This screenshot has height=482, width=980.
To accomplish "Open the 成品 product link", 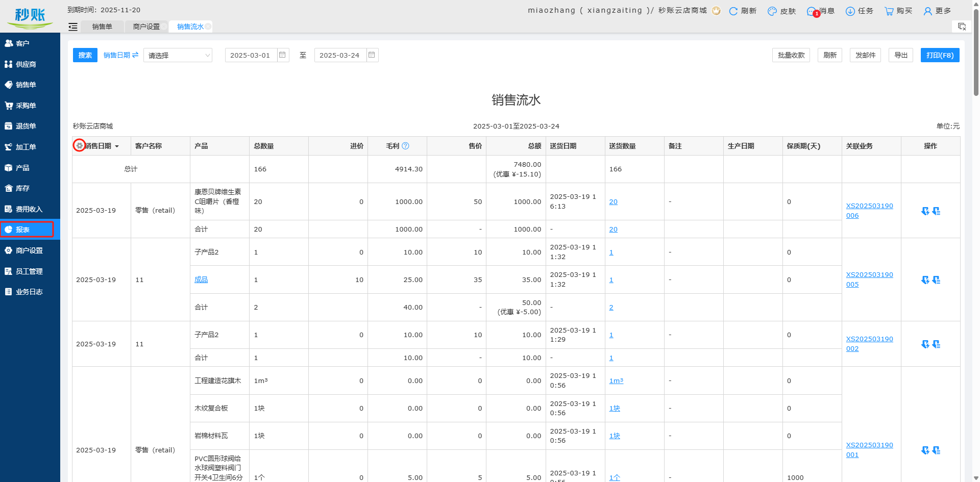I will click(x=201, y=280).
